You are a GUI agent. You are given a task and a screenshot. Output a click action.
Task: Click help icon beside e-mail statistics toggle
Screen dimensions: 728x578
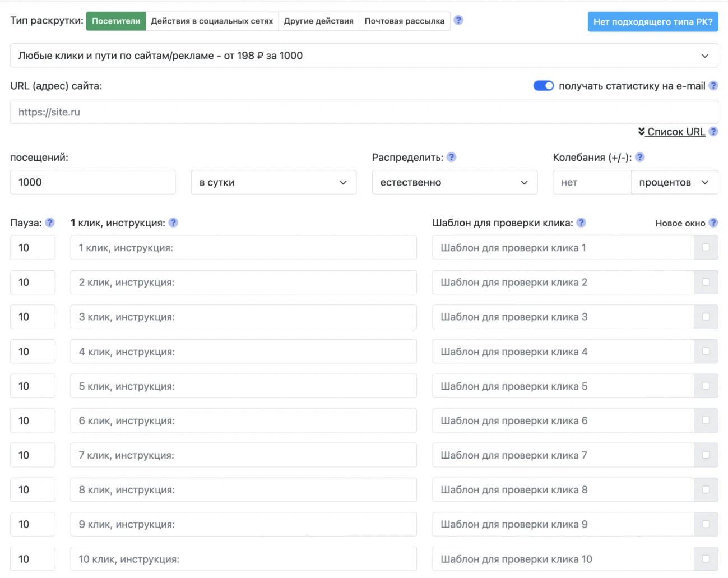(713, 86)
